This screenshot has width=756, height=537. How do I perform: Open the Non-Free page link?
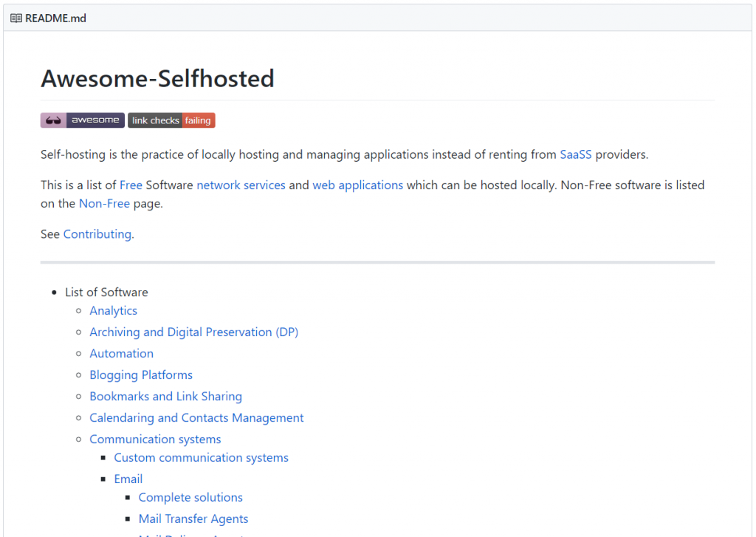tap(104, 203)
